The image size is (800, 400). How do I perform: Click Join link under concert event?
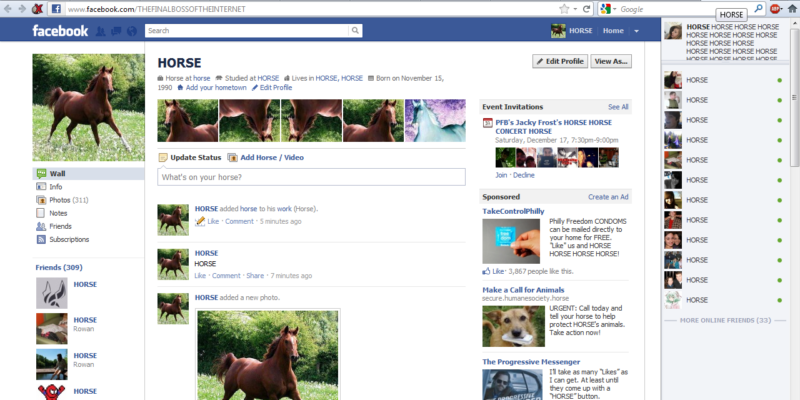pos(501,175)
